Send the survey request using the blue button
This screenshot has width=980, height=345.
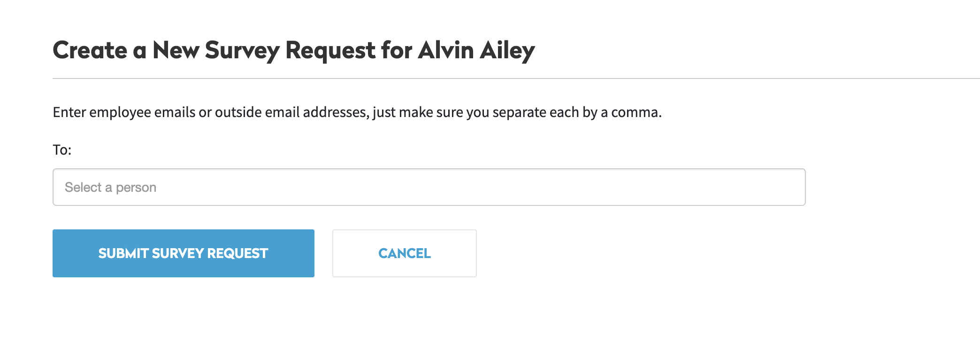[x=183, y=253]
